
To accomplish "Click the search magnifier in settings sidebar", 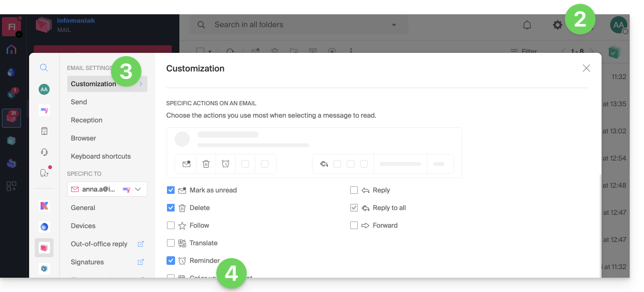I will (44, 68).
